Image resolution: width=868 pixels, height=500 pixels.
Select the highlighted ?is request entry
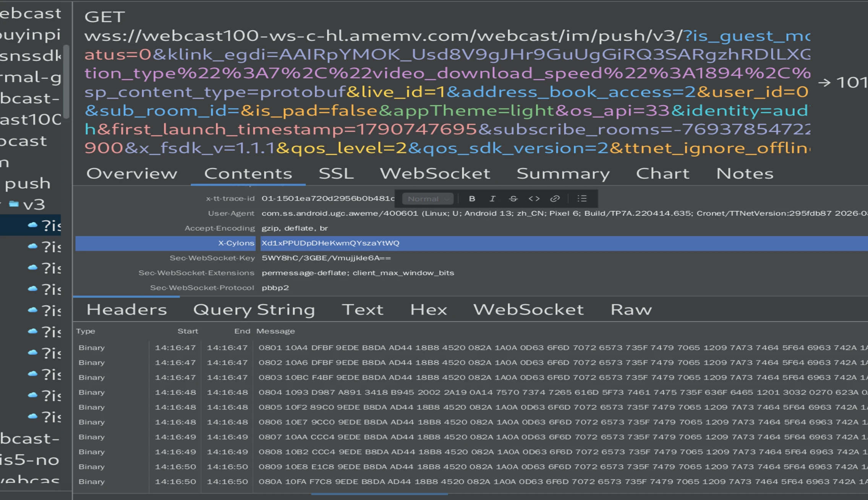click(31, 225)
